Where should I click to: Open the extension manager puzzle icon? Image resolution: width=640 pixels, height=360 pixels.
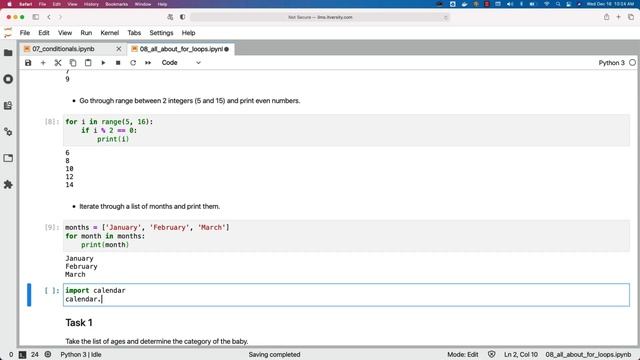pos(8,184)
